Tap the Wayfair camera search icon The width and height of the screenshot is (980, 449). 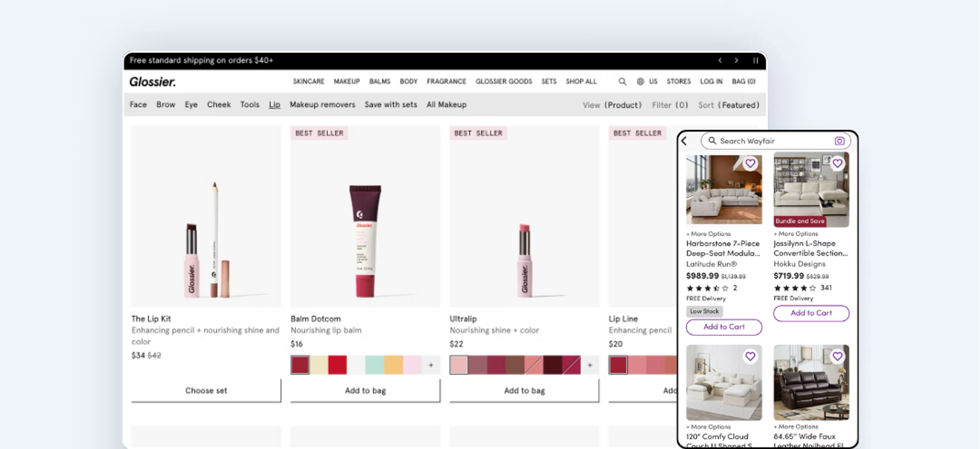click(839, 141)
